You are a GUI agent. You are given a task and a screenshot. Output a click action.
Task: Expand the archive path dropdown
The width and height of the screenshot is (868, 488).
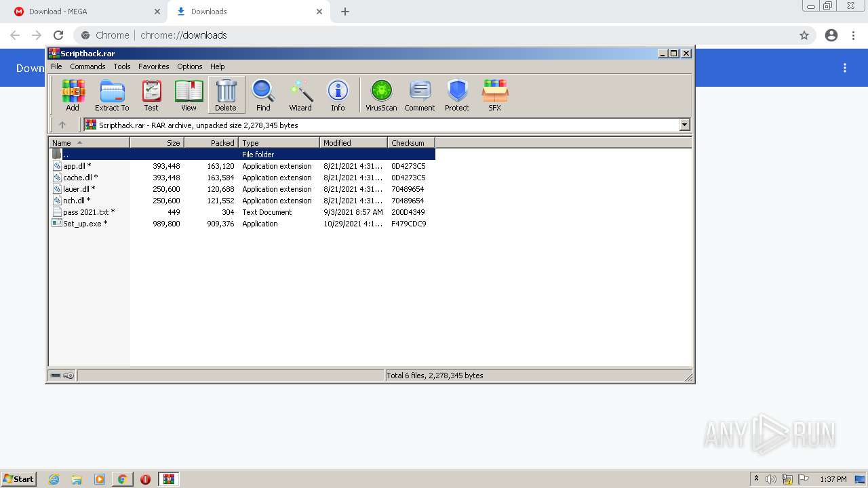[x=684, y=125]
